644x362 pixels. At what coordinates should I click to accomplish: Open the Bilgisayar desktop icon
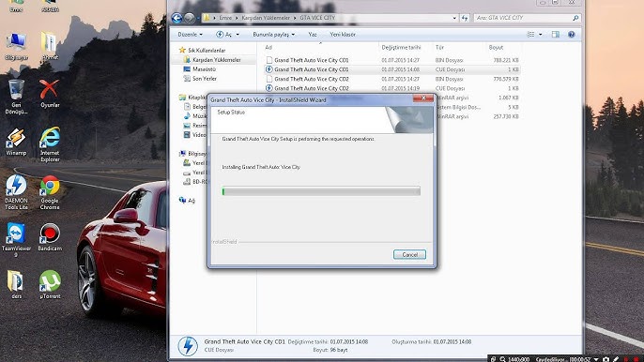(x=17, y=46)
